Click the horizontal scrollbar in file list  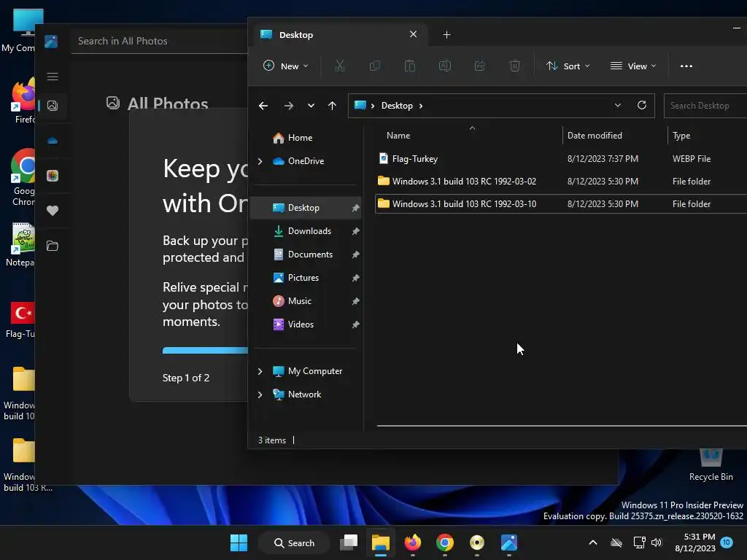coord(562,426)
